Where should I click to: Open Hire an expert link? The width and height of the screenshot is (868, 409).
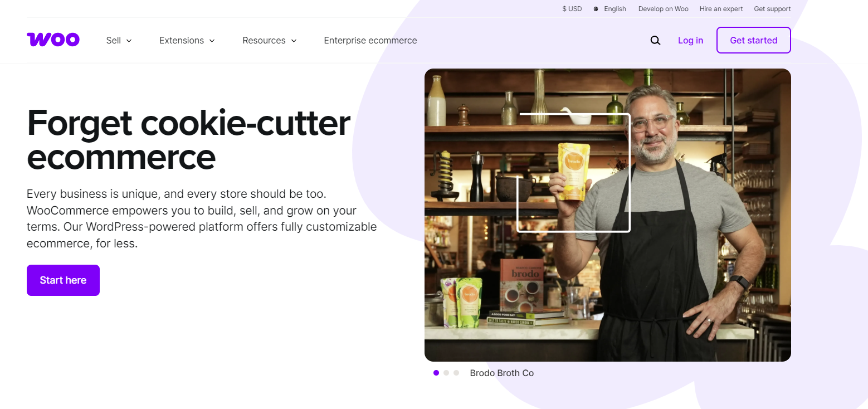click(x=721, y=9)
